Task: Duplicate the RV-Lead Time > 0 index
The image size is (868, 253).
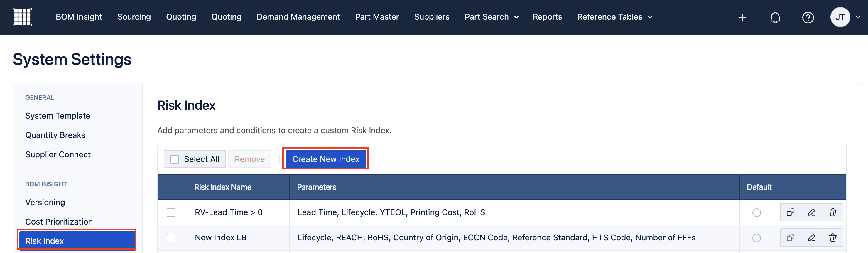Action: coord(791,212)
